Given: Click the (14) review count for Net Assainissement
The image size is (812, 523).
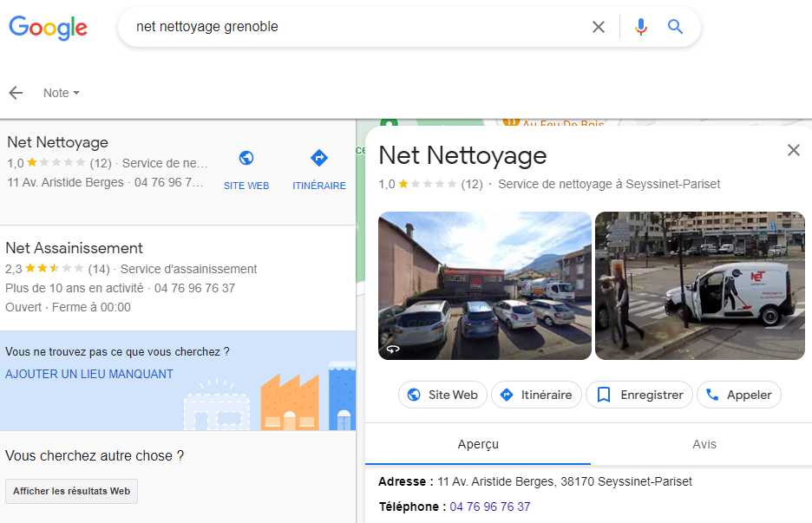Looking at the screenshot, I should (x=99, y=269).
